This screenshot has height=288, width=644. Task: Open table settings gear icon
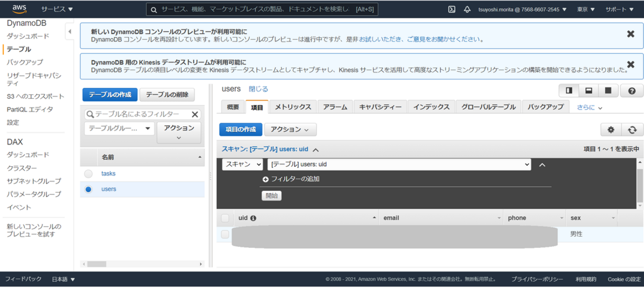[611, 130]
